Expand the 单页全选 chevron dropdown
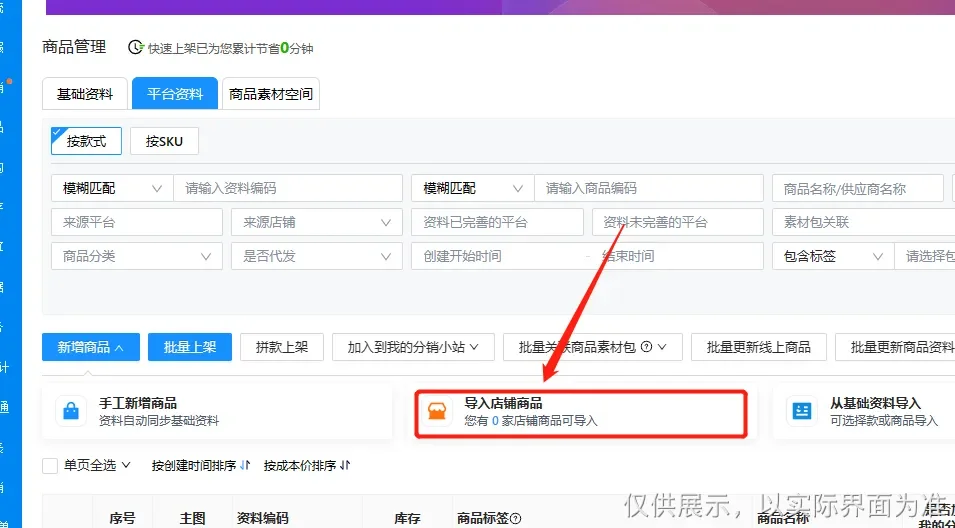This screenshot has width=955, height=528. [x=126, y=465]
